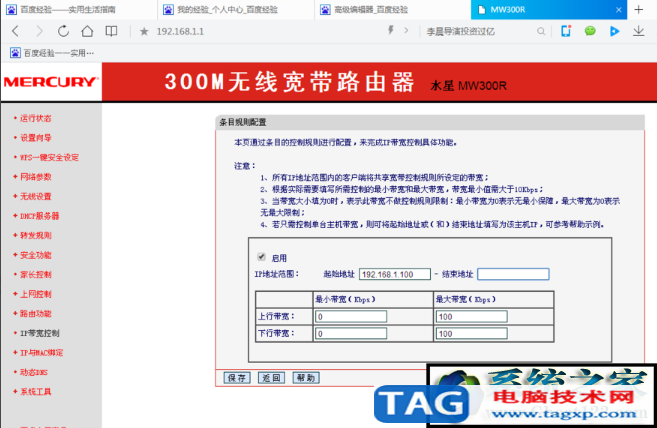Open IP带宽控制 in the sidebar

(x=39, y=333)
